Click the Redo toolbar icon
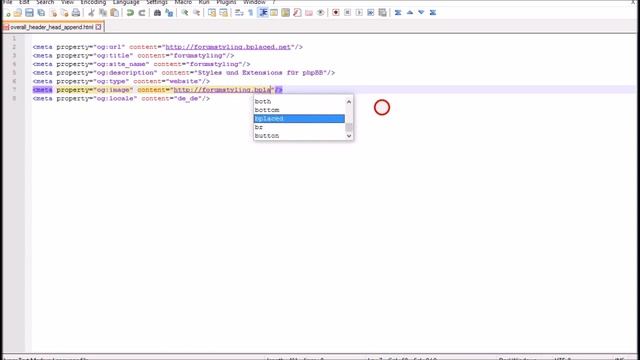Screen dimensions: 640x360 [142, 13]
